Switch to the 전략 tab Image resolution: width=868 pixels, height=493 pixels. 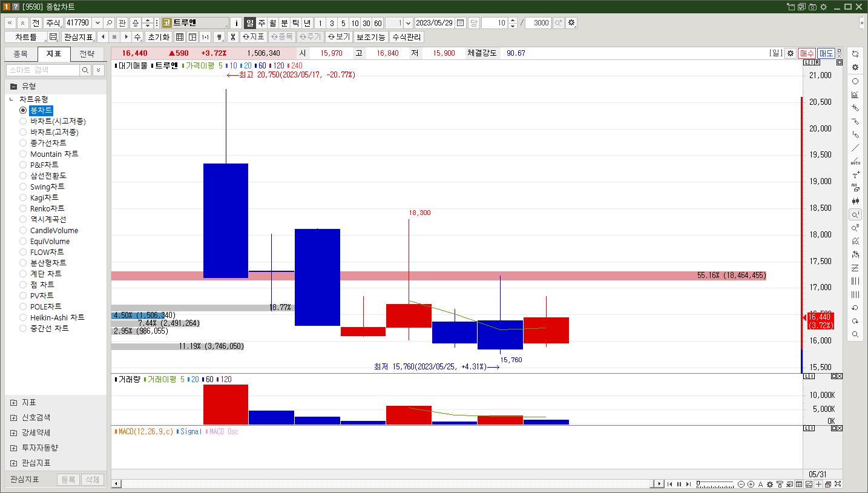(87, 54)
